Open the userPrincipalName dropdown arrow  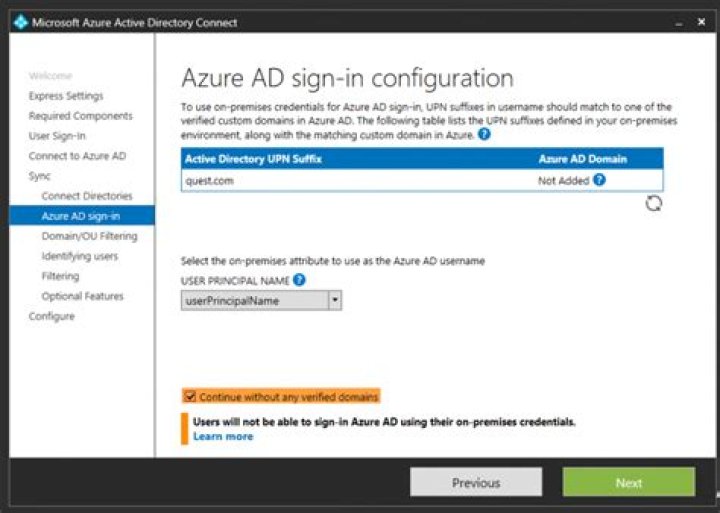click(335, 300)
